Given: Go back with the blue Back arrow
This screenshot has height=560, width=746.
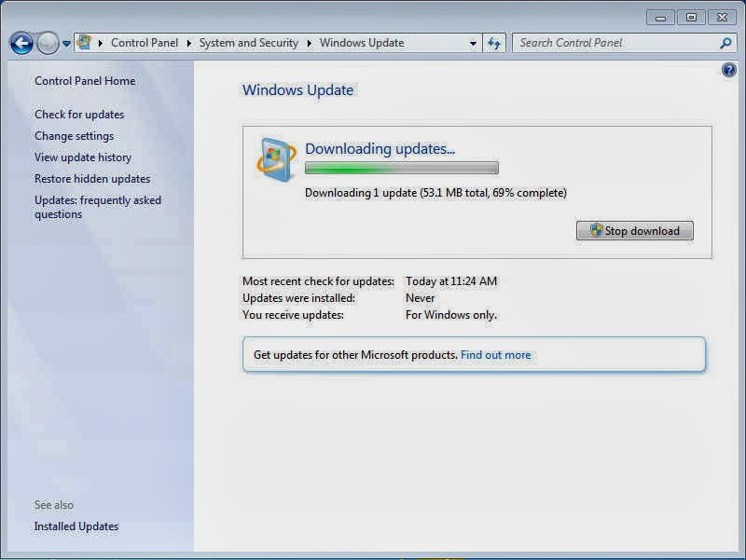Looking at the screenshot, I should [x=21, y=43].
